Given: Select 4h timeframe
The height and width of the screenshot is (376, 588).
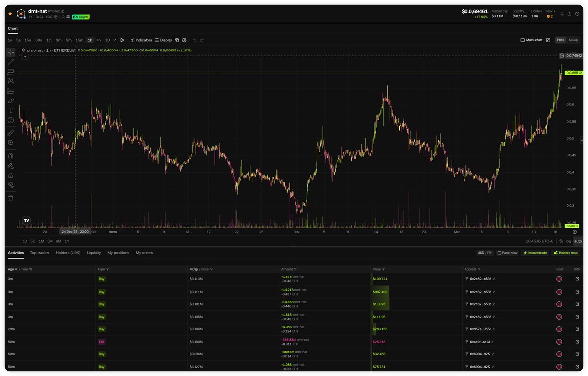Looking at the screenshot, I should (98, 40).
